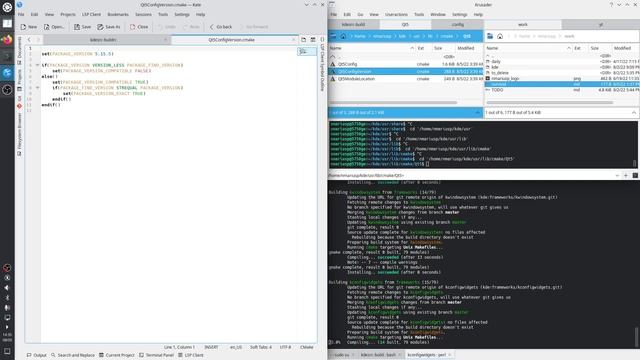Click the LSP Client bottom panel button
Screen dimensions: 640x360
click(x=191, y=355)
